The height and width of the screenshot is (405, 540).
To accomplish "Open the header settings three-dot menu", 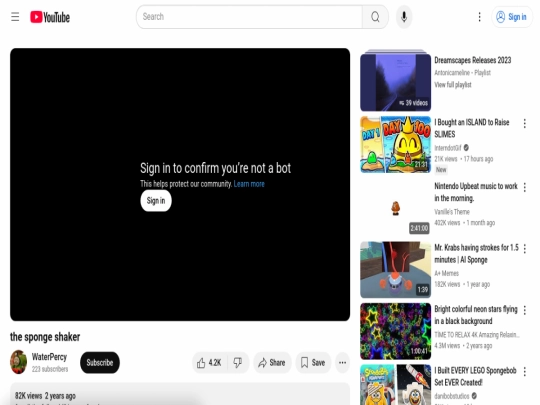I will [x=479, y=17].
